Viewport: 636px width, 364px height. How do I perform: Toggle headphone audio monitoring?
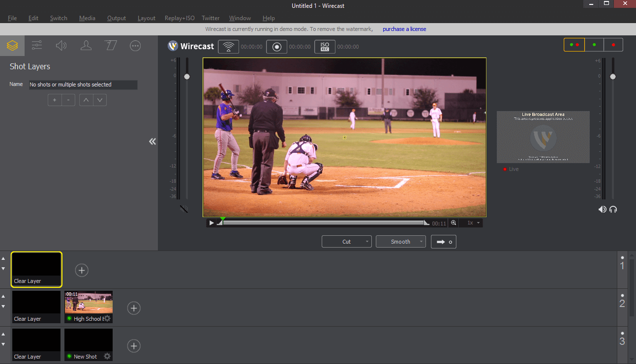pyautogui.click(x=613, y=209)
